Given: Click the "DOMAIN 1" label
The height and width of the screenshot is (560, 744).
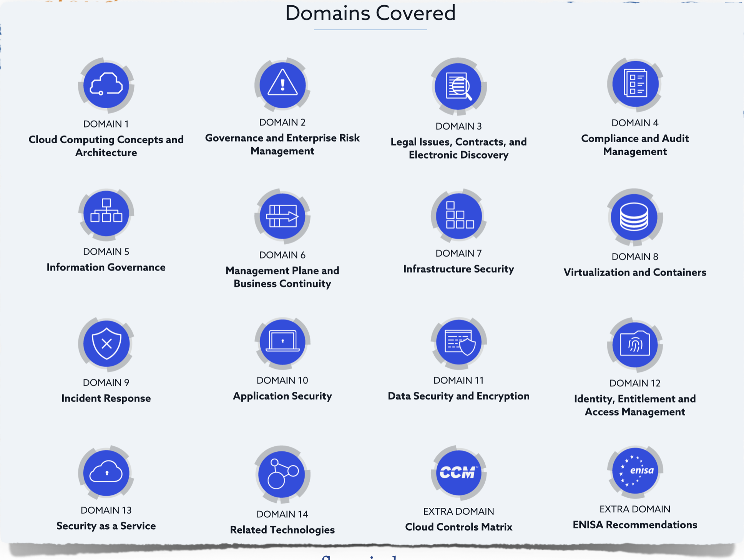Looking at the screenshot, I should 106,124.
